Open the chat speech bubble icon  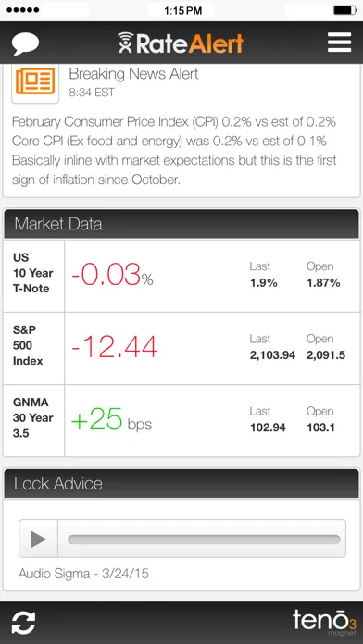pos(26,43)
